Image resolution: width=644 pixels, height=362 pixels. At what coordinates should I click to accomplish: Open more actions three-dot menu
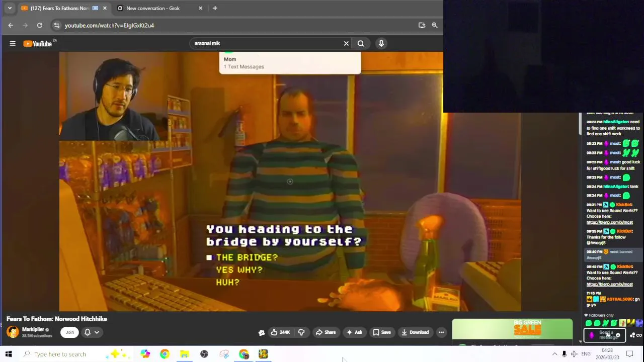[441, 332]
